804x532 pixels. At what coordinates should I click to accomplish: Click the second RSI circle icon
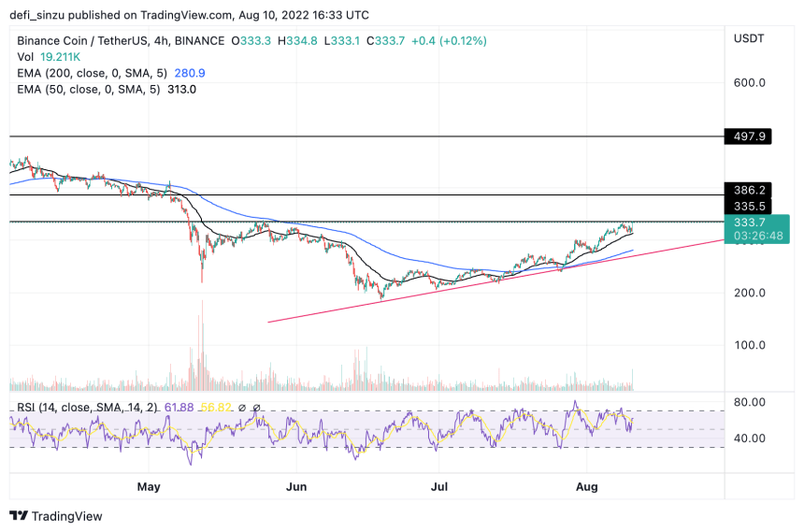click(256, 408)
